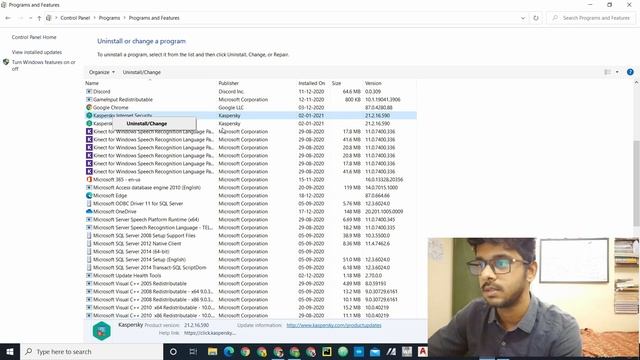Image resolution: width=640 pixels, height=360 pixels.
Task: Click the scrollbar up arrow
Action: coord(636,83)
